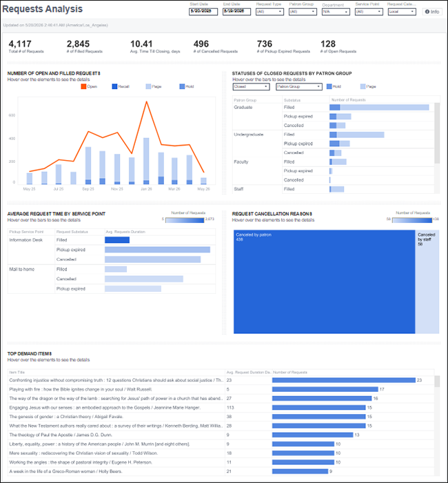Screen dimensions: 448x483
Task: Click the 'Confronting injustice without compromising truth' item row
Action: point(221,380)
